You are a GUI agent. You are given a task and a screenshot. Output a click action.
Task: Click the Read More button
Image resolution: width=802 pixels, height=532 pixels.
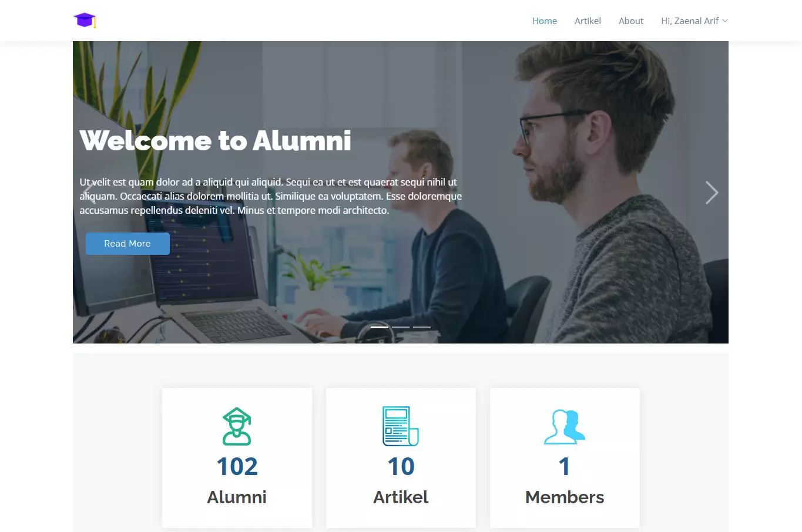point(127,244)
